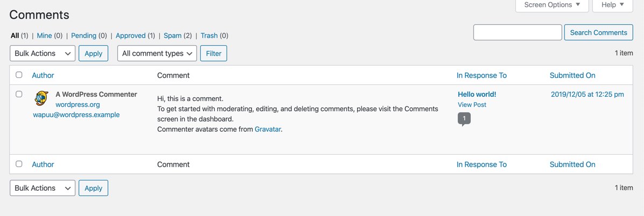Expand the Screen Options panel
This screenshot has height=216, width=644.
pyautogui.click(x=552, y=5)
